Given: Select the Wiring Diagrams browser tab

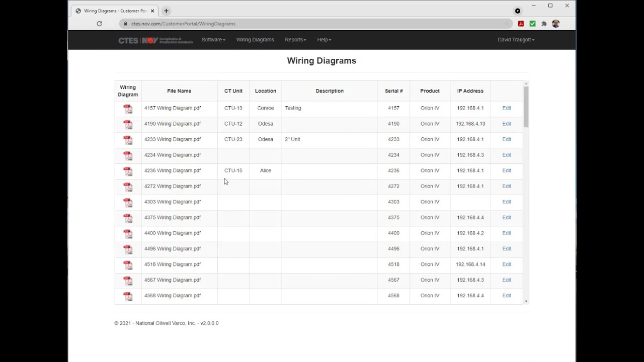Looking at the screenshot, I should coord(115,11).
